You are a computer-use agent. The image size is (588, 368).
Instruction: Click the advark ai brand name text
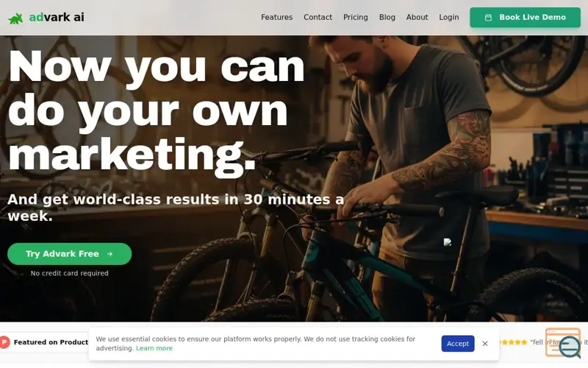[57, 17]
